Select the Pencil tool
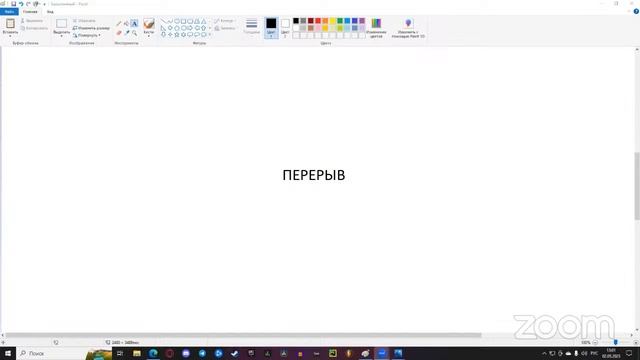The width and height of the screenshot is (640, 360). pos(119,24)
